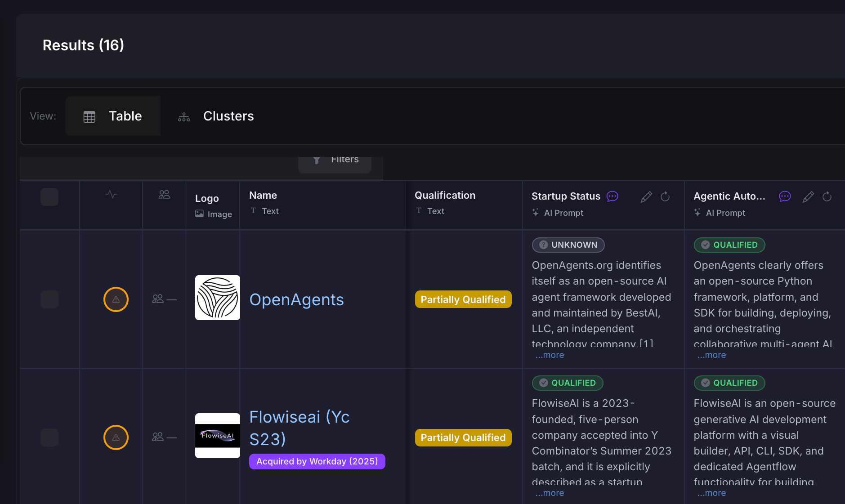Click Flowiseai Partially Qualified badge

coord(463,437)
